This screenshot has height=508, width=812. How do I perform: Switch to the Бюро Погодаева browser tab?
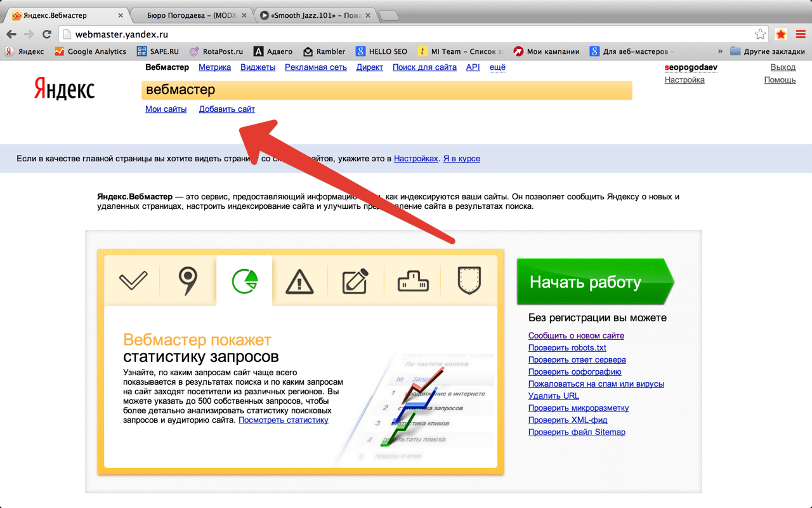pos(190,15)
